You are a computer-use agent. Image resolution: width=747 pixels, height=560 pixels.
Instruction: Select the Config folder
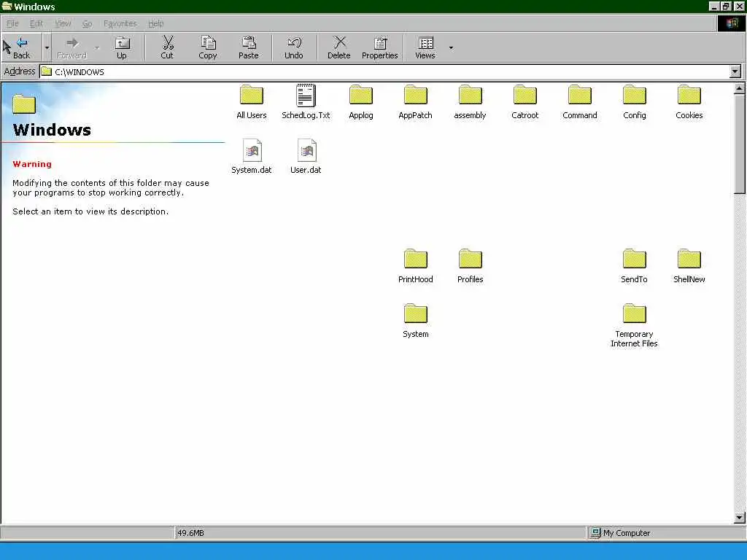635,102
